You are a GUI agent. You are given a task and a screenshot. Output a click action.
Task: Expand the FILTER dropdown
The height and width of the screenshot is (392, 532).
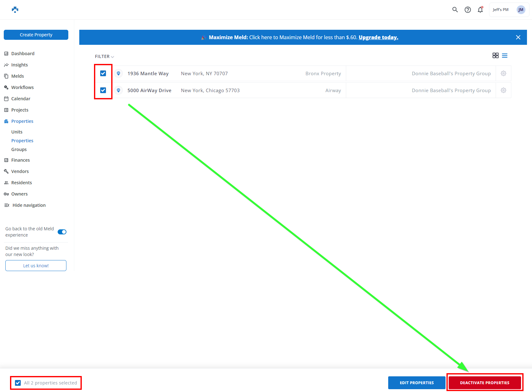coord(104,56)
